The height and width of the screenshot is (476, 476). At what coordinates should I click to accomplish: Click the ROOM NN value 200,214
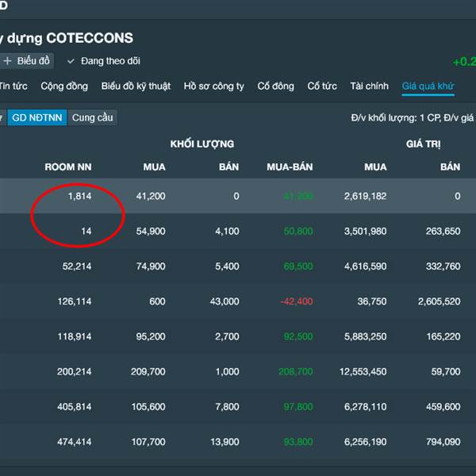(75, 372)
